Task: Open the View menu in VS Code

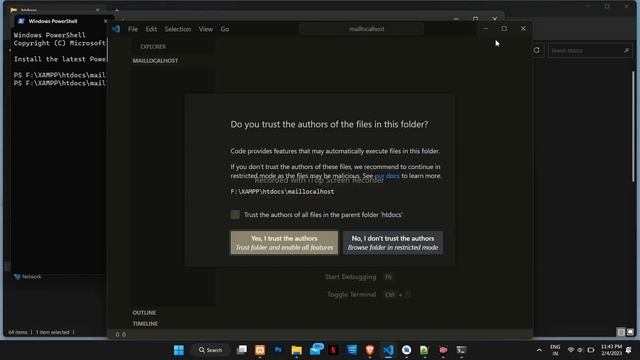Action: pos(205,29)
